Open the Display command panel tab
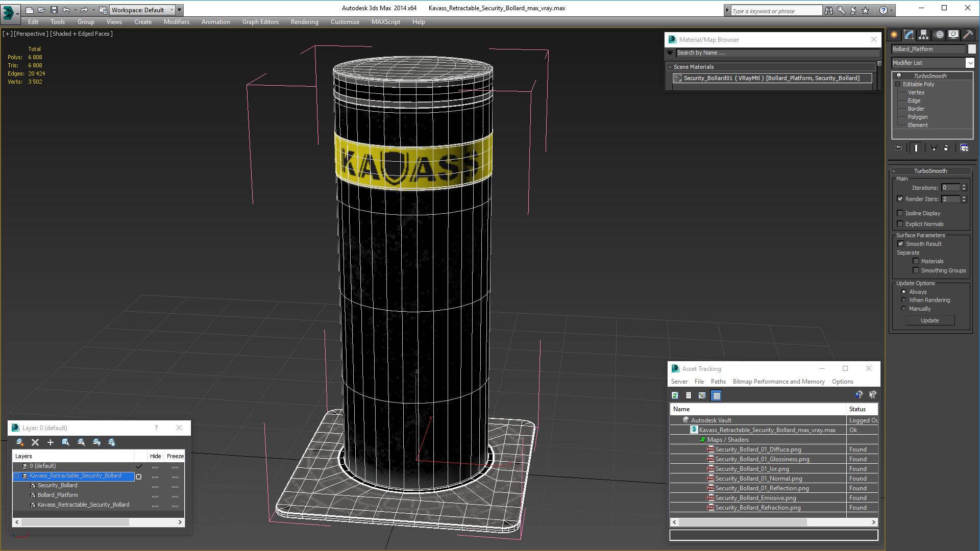 pyautogui.click(x=953, y=35)
